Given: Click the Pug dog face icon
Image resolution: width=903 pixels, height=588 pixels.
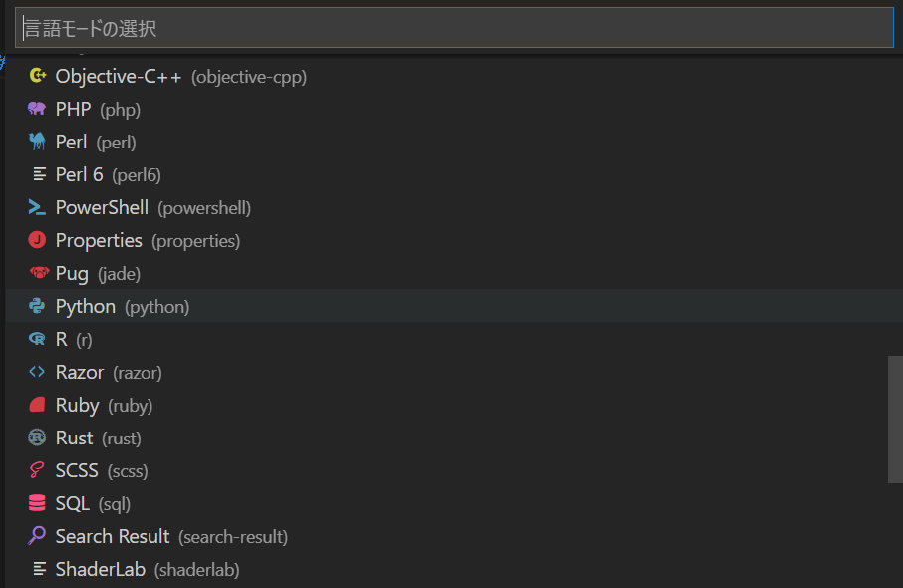Looking at the screenshot, I should click(39, 272).
